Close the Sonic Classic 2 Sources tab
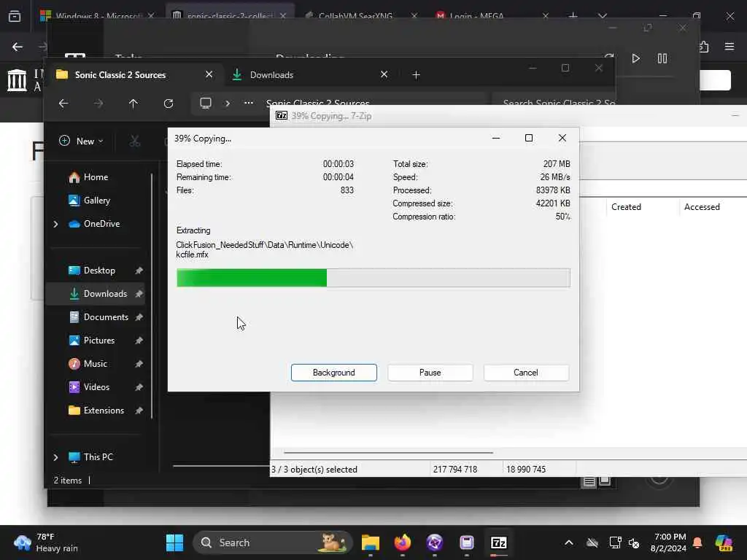Image resolution: width=747 pixels, height=560 pixels. 209,75
